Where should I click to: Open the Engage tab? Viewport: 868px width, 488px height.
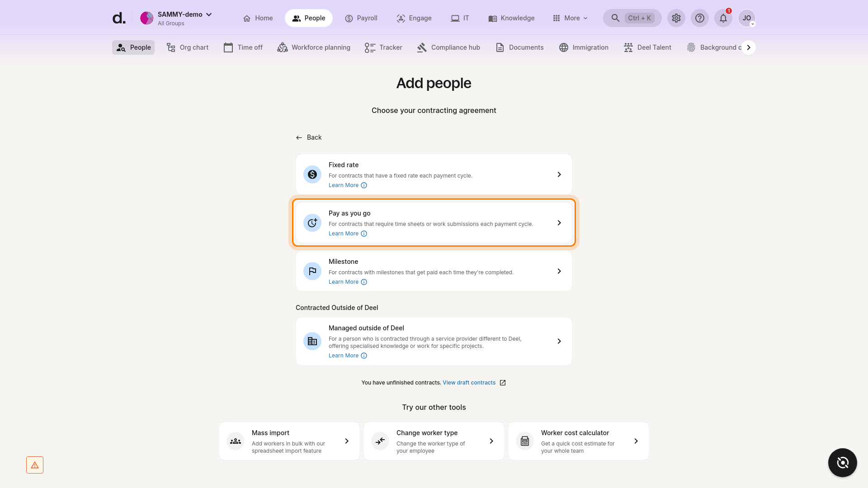pyautogui.click(x=414, y=18)
